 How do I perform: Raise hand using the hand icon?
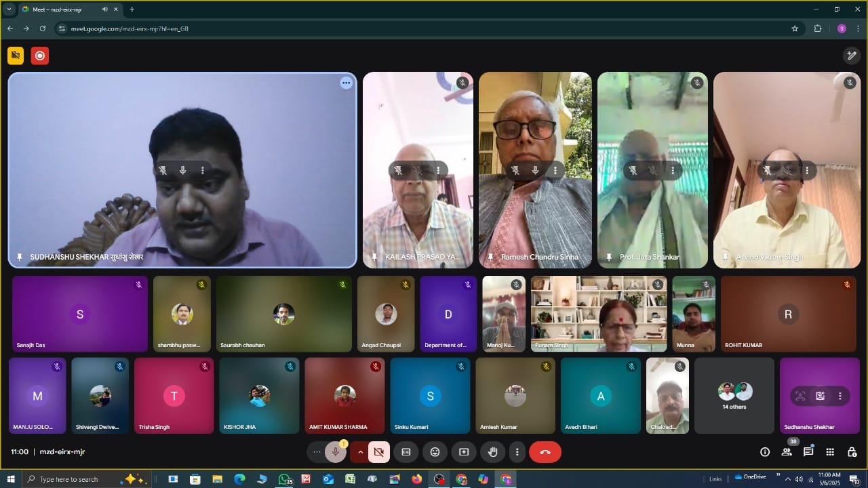pos(493,452)
